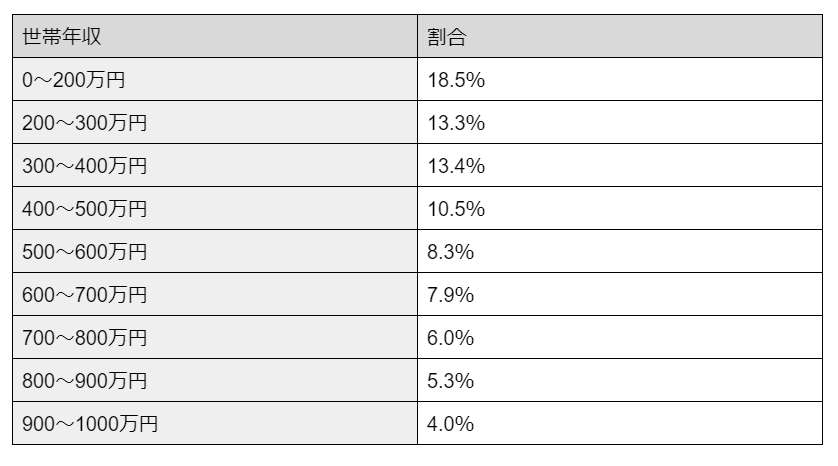
Task: Click the 世帯年収 header cell
Action: pyautogui.click(x=62, y=37)
